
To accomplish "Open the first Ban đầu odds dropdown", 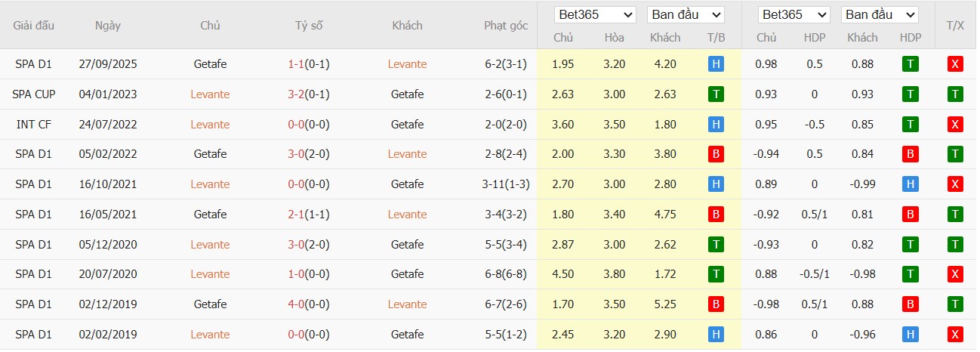I will tap(686, 14).
